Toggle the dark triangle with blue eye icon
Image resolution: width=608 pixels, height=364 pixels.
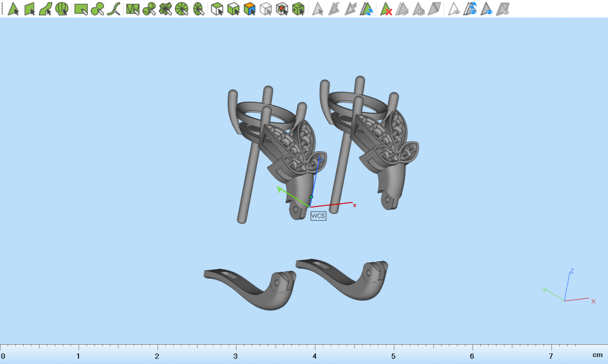click(487, 9)
